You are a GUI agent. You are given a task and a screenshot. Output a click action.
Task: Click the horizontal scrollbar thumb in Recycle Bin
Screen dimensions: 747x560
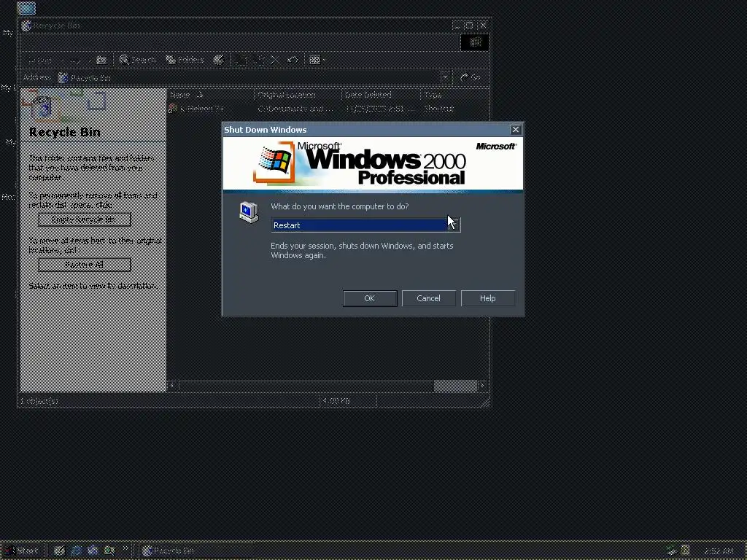pyautogui.click(x=455, y=385)
